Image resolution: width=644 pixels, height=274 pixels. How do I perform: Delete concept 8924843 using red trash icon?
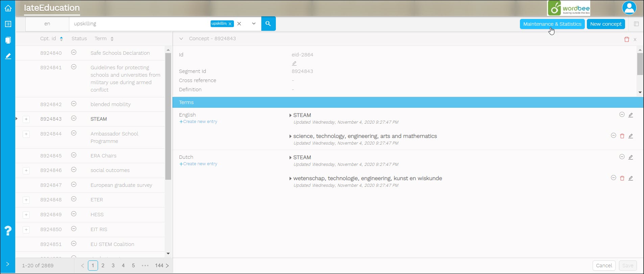[626, 39]
